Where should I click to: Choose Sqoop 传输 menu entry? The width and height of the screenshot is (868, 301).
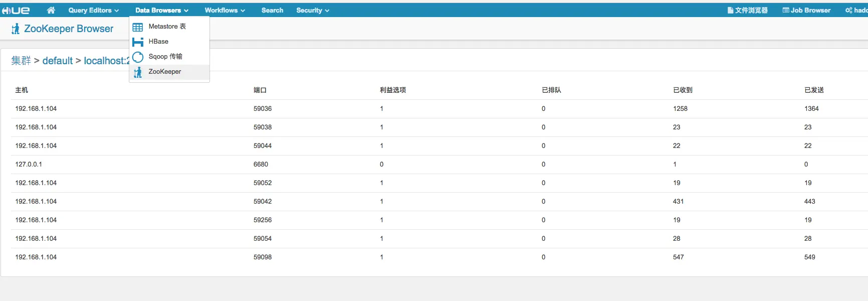pyautogui.click(x=169, y=57)
